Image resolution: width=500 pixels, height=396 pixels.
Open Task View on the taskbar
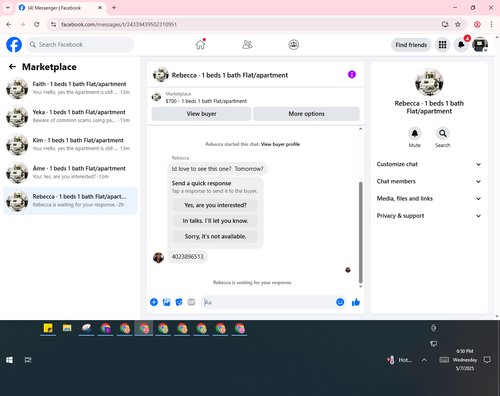tap(28, 360)
